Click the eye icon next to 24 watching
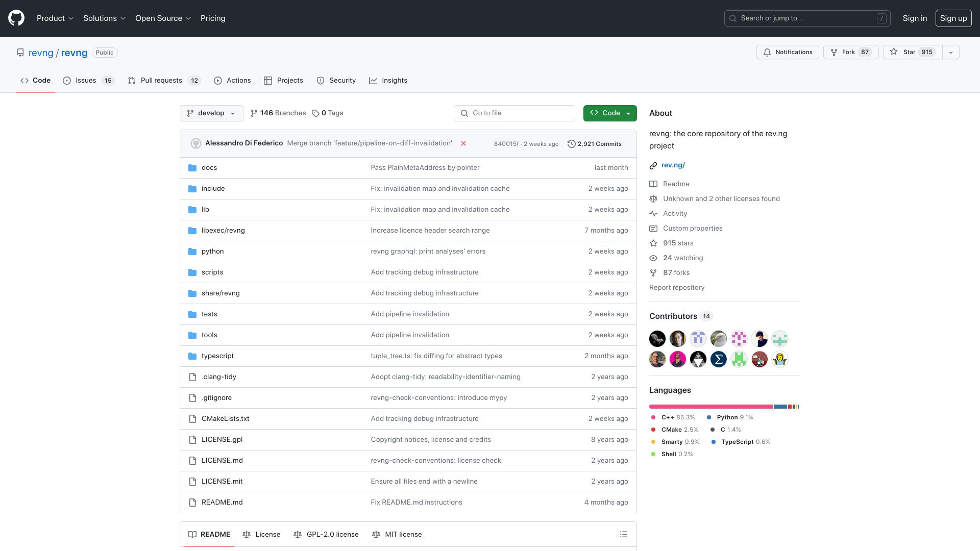 pos(653,258)
